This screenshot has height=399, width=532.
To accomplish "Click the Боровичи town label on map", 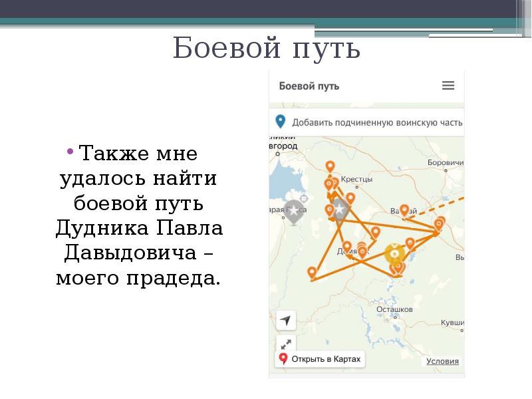I will pyautogui.click(x=445, y=162).
